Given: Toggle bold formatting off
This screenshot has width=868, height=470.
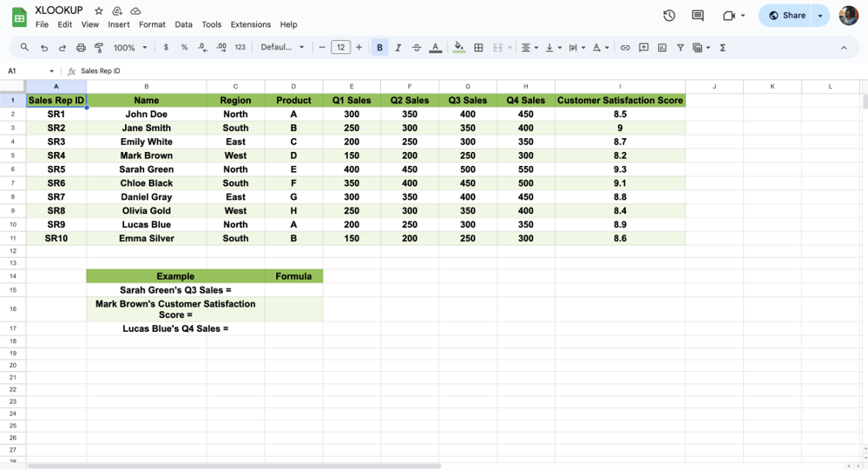Looking at the screenshot, I should pyautogui.click(x=379, y=48).
